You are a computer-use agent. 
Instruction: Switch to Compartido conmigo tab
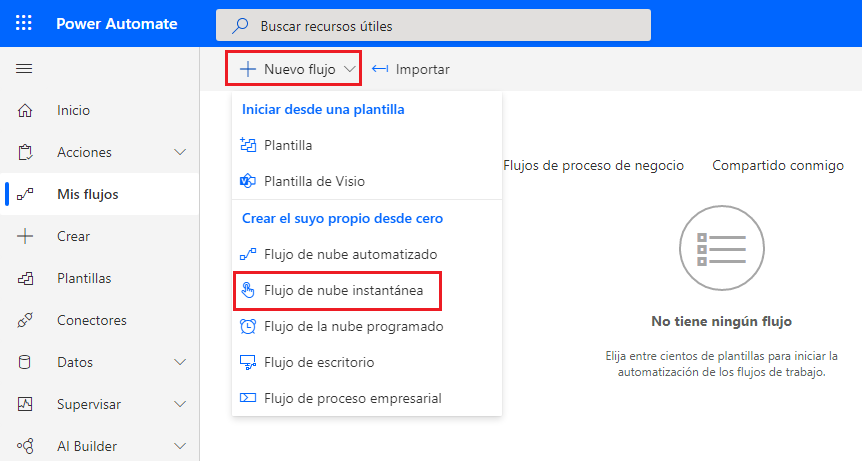(x=778, y=165)
